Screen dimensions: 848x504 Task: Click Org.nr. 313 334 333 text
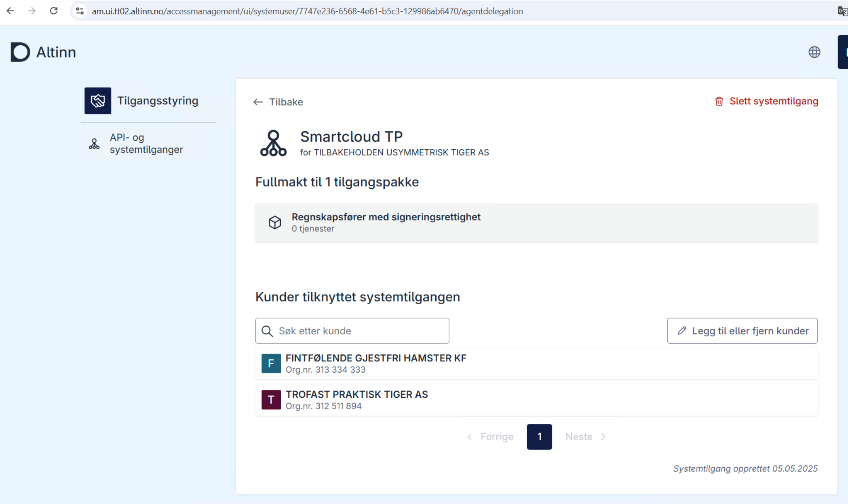[325, 370]
